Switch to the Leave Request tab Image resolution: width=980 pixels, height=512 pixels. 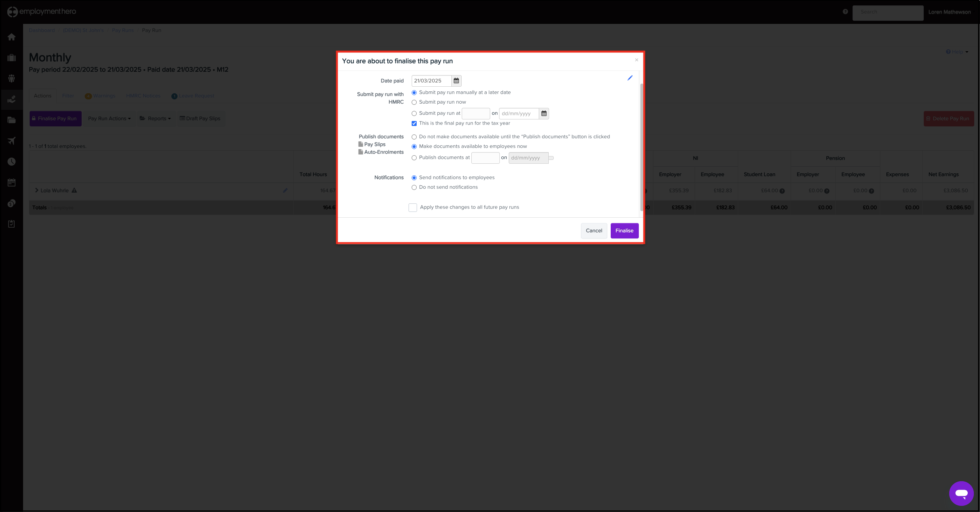(193, 96)
